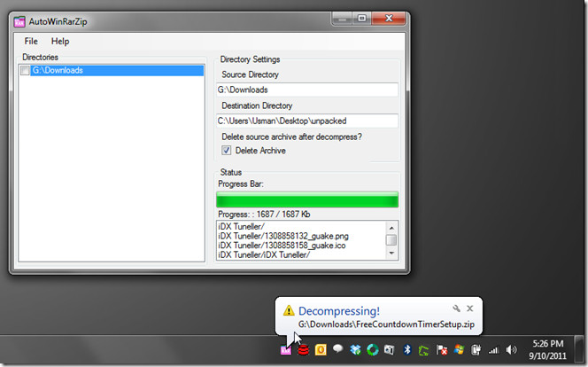Tick the G:\Downloads directory checkbox
Viewport: 588px width, 367px height.
[25, 71]
